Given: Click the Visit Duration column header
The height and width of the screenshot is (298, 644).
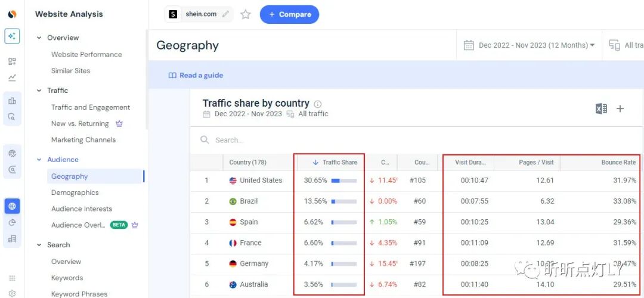Looking at the screenshot, I should tap(470, 162).
